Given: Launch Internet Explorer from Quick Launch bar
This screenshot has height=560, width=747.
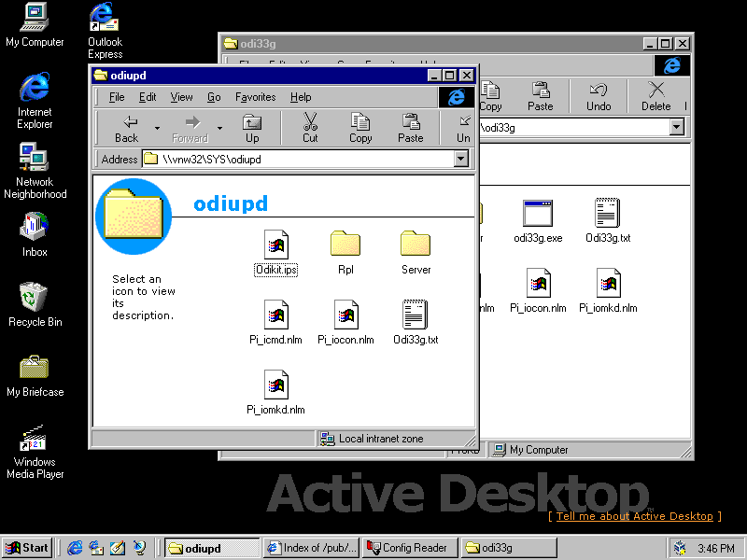Looking at the screenshot, I should (x=75, y=548).
